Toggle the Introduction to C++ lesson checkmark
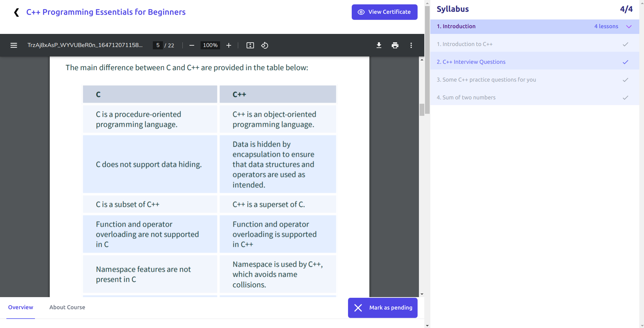 [x=625, y=44]
